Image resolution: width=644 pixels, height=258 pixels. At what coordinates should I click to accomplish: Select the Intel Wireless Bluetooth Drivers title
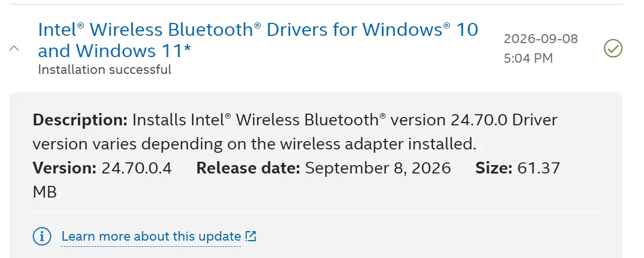[x=258, y=40]
